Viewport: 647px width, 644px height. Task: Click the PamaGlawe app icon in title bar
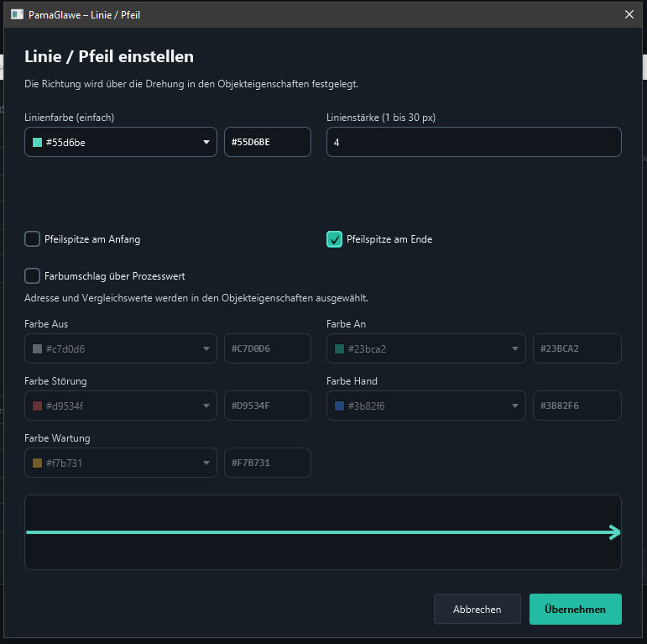click(x=17, y=14)
